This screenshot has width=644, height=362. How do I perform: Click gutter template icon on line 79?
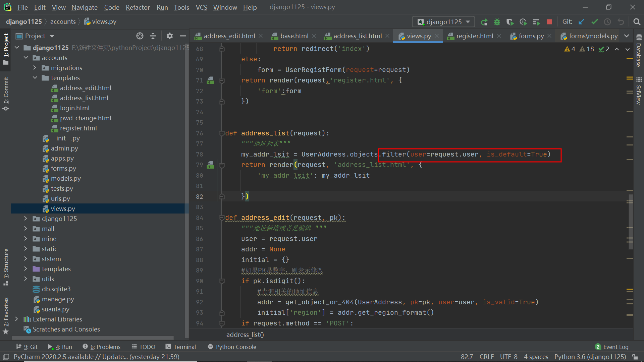tap(211, 165)
